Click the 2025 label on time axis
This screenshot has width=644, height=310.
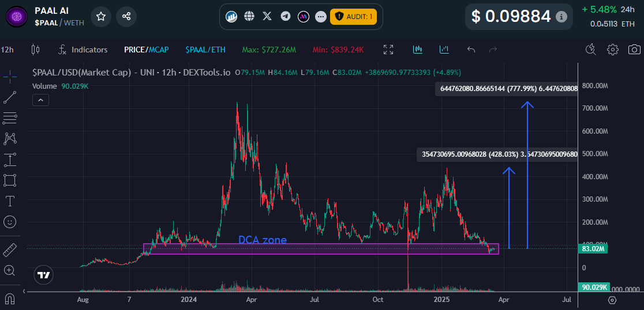click(x=442, y=299)
